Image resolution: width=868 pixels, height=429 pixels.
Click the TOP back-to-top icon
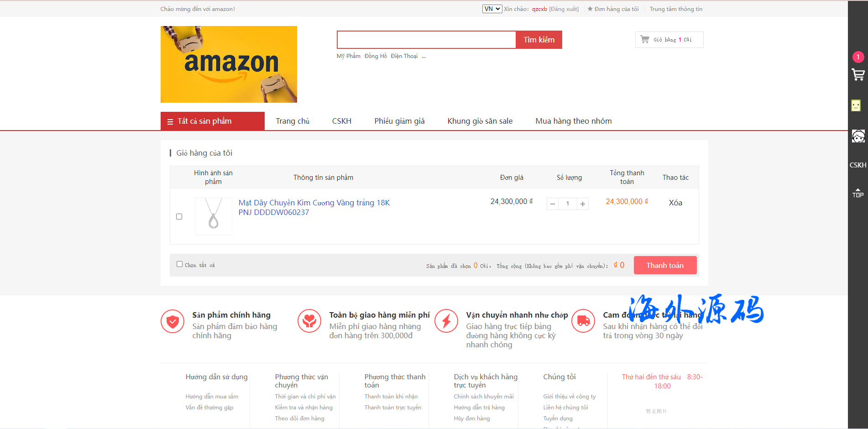(x=858, y=193)
